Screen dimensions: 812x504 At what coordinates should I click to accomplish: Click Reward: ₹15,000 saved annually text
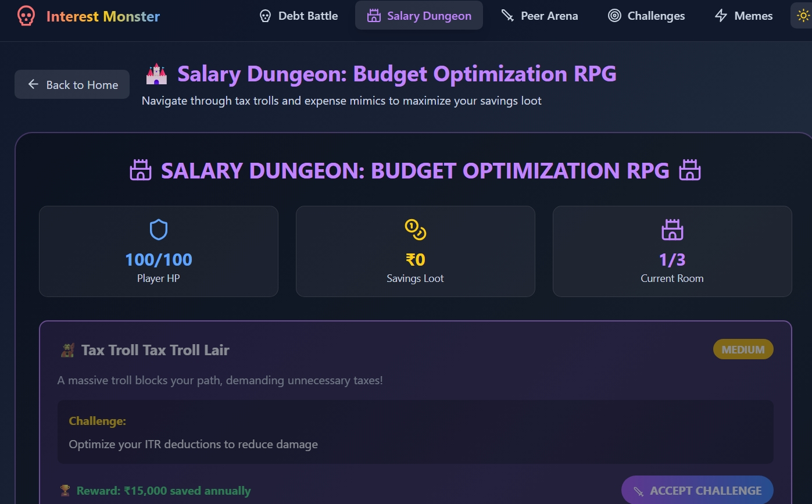click(163, 491)
